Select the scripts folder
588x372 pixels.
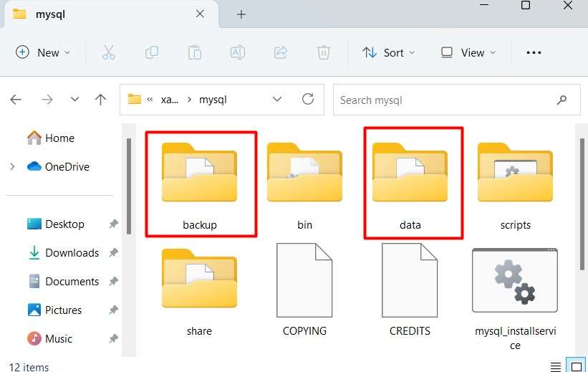515,186
